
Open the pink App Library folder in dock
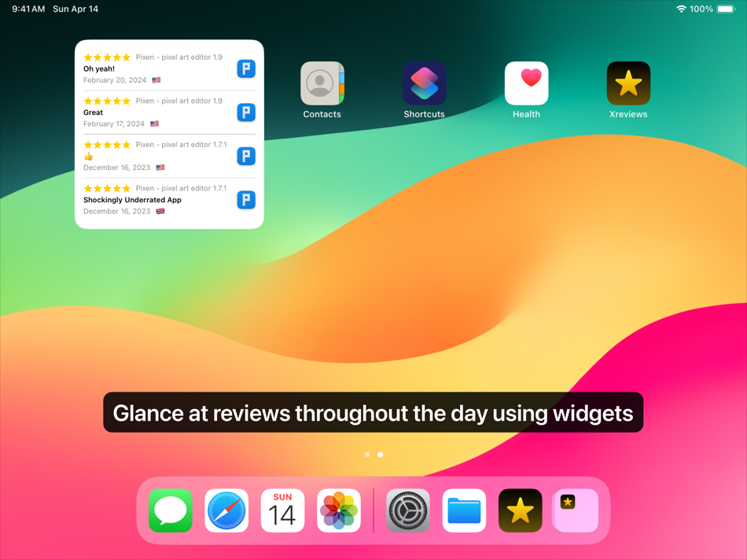575,510
